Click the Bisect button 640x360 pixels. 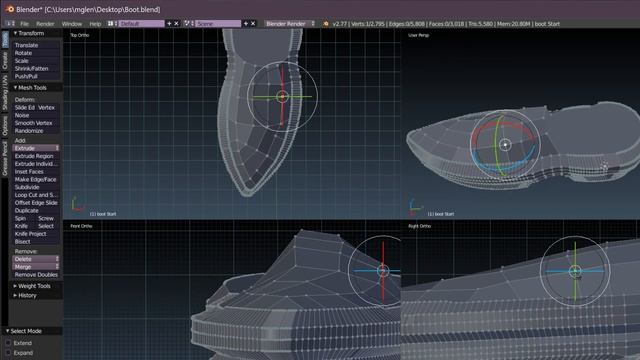point(36,241)
